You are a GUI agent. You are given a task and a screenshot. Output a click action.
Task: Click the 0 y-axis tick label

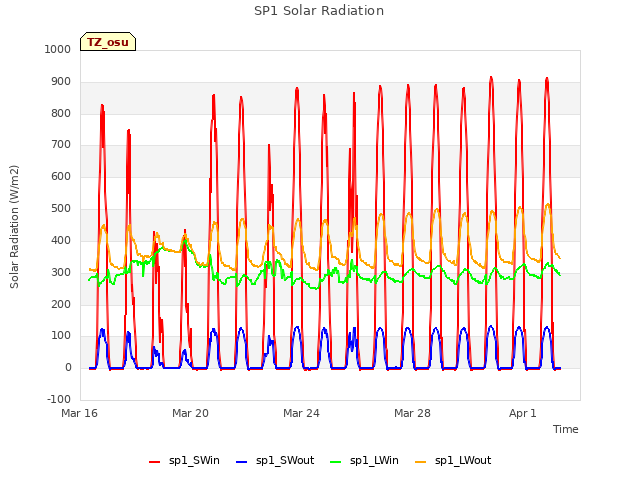[x=68, y=367]
